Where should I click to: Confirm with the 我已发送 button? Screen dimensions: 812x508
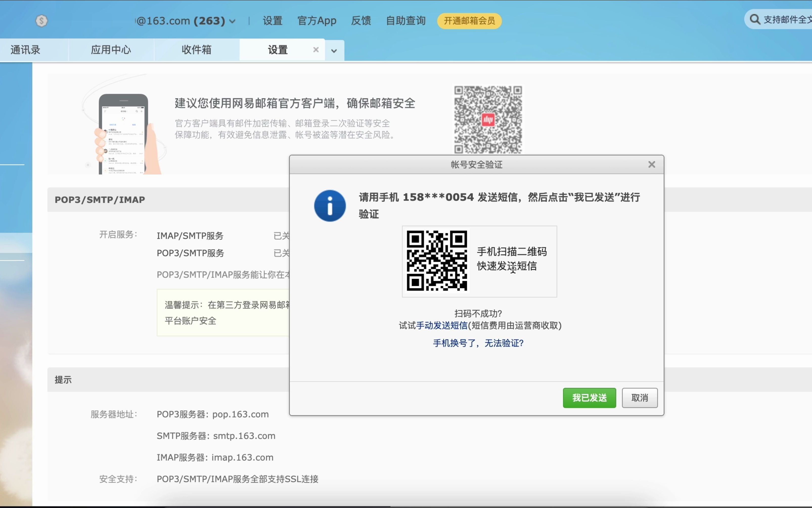point(590,398)
